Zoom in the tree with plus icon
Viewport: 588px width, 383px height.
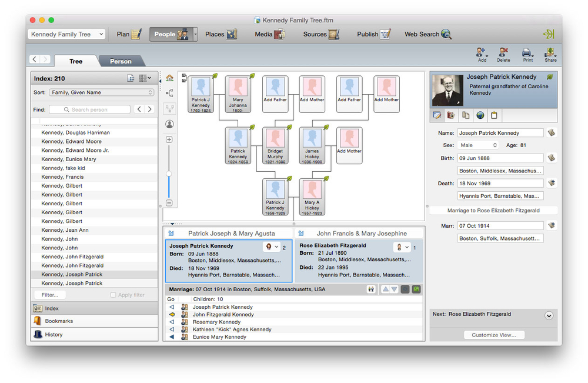click(169, 139)
